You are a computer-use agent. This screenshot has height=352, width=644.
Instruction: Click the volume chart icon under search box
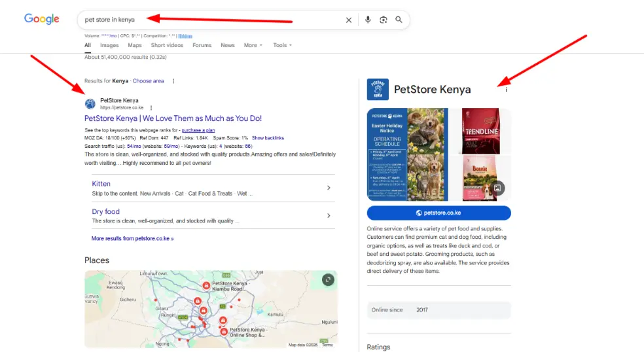coord(185,36)
